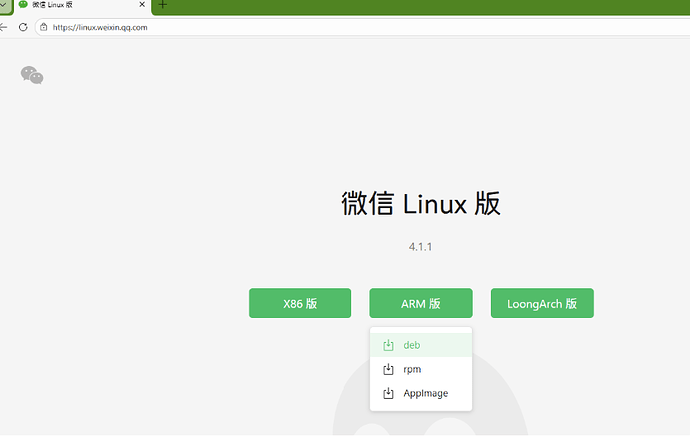
Task: Open a new tab with the plus icon
Action: click(x=163, y=5)
